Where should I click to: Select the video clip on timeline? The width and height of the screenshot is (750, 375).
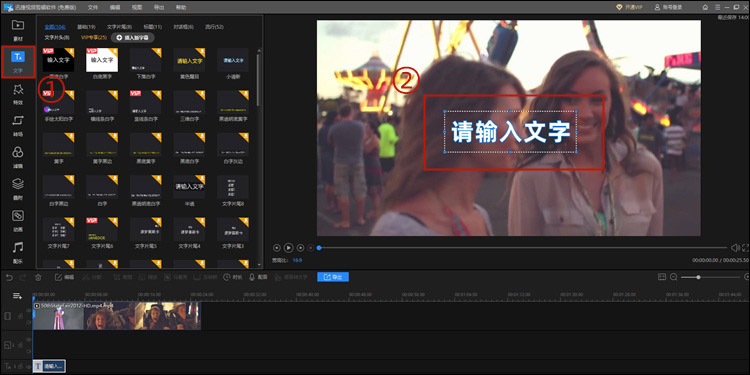[117, 316]
